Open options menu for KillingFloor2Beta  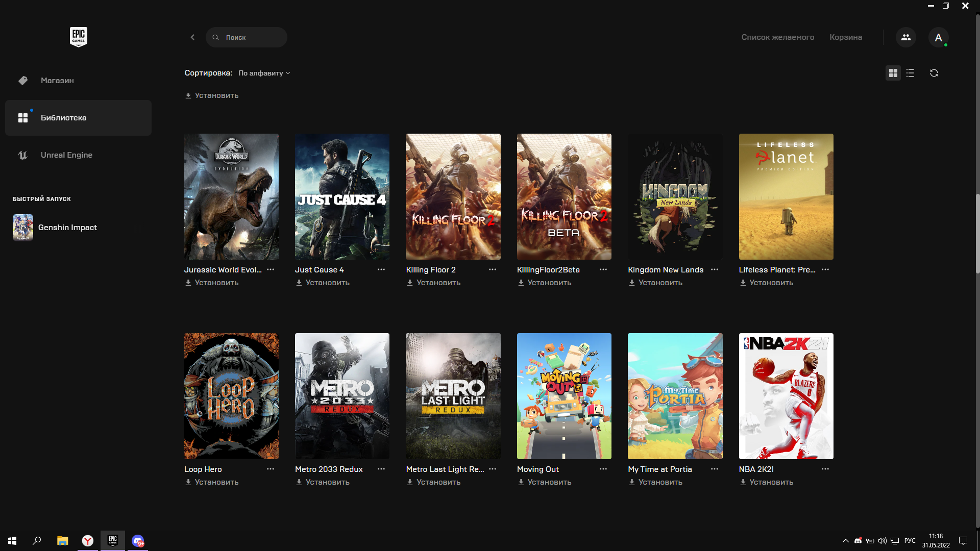coord(603,269)
